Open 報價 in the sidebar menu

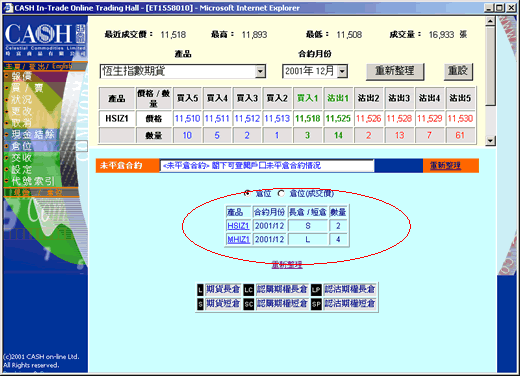[22, 76]
